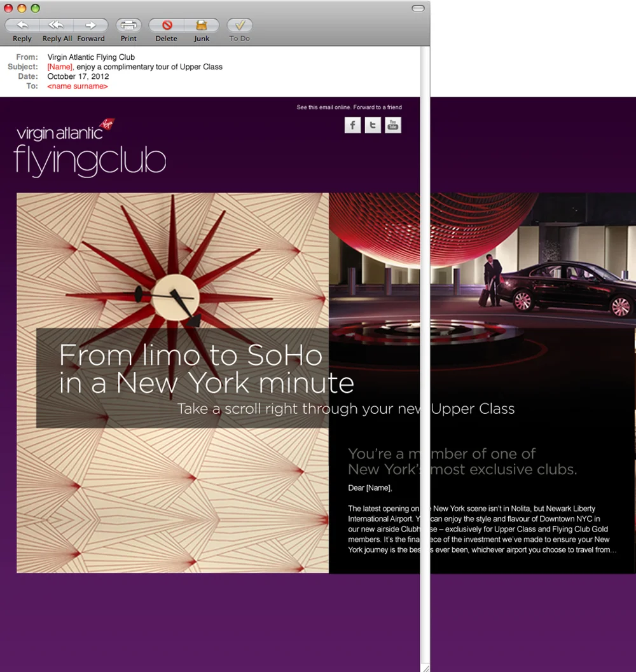Click the vertical scrollbar of the mail window

tap(425, 356)
